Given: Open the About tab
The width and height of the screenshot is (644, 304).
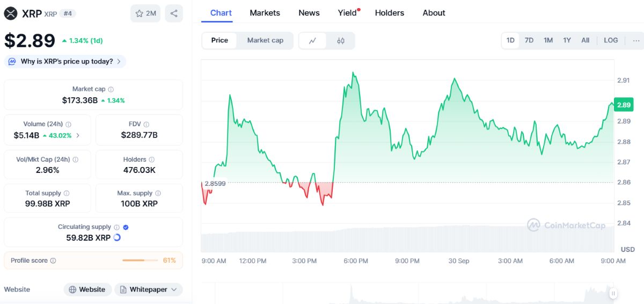Looking at the screenshot, I should [434, 13].
